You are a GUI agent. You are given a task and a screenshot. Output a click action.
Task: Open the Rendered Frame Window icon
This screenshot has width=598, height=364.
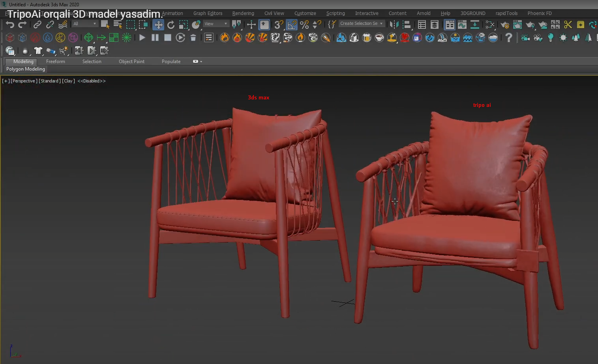coord(517,25)
